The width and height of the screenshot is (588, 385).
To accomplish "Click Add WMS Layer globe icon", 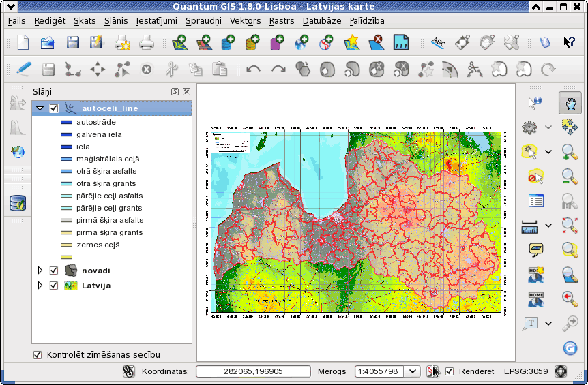I will tap(302, 42).
